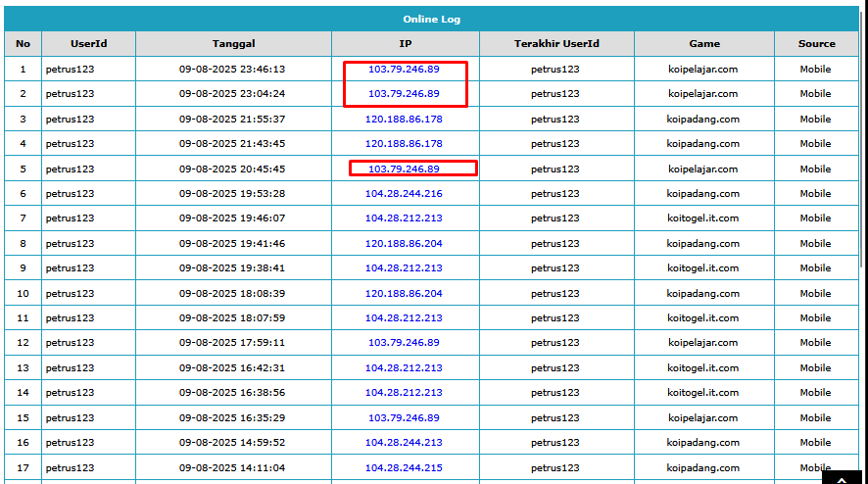
Task: Open IP 103.79.246.89 in row 12
Action: coord(404,342)
